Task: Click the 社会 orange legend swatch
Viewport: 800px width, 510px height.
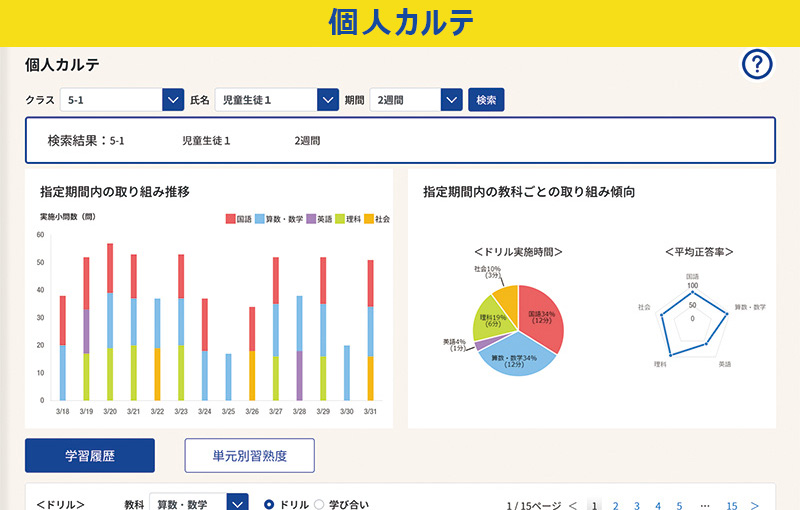Action: [x=368, y=219]
